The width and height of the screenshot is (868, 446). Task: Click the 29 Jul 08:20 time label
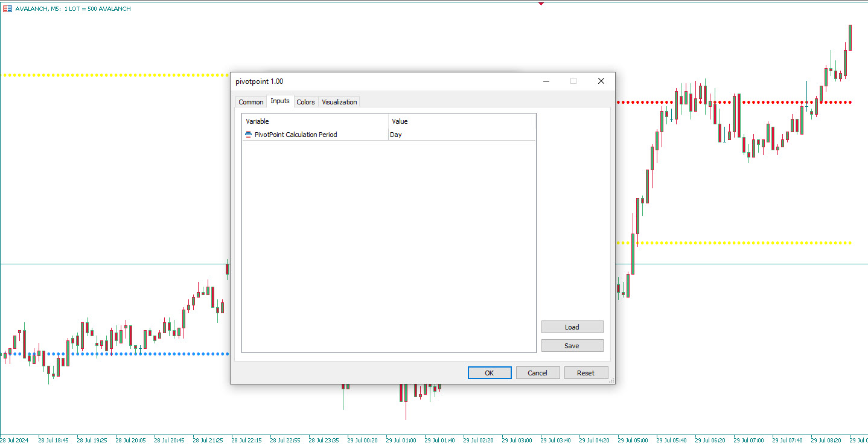826,440
